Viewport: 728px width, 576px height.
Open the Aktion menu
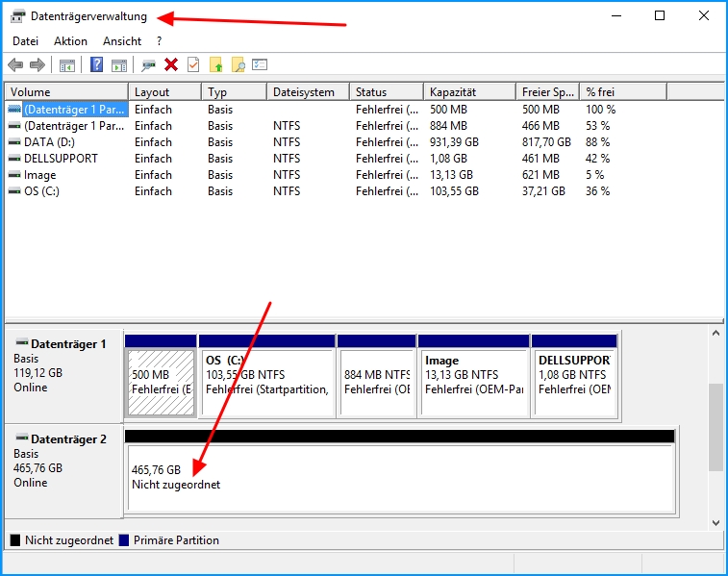tap(70, 41)
